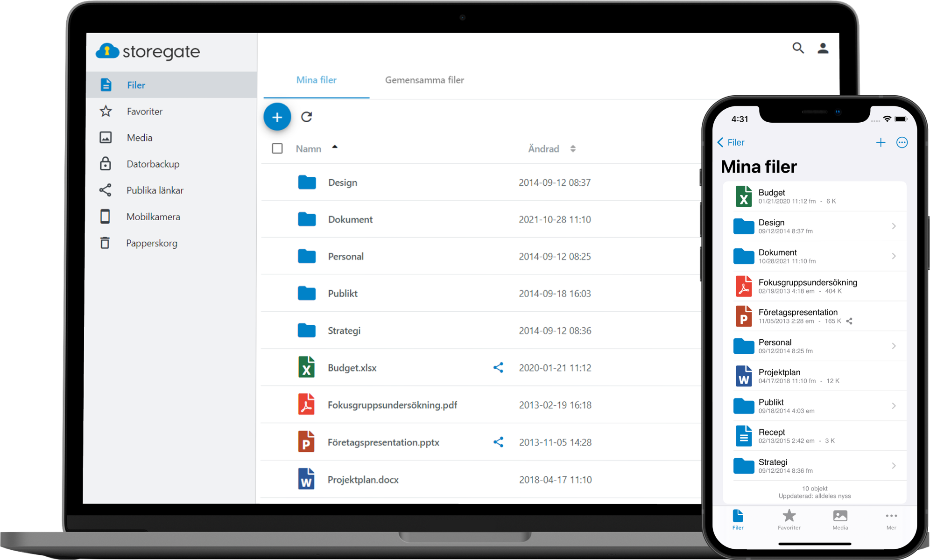Click the share icon on Budget.xlsx row
930x560 pixels.
(498, 367)
